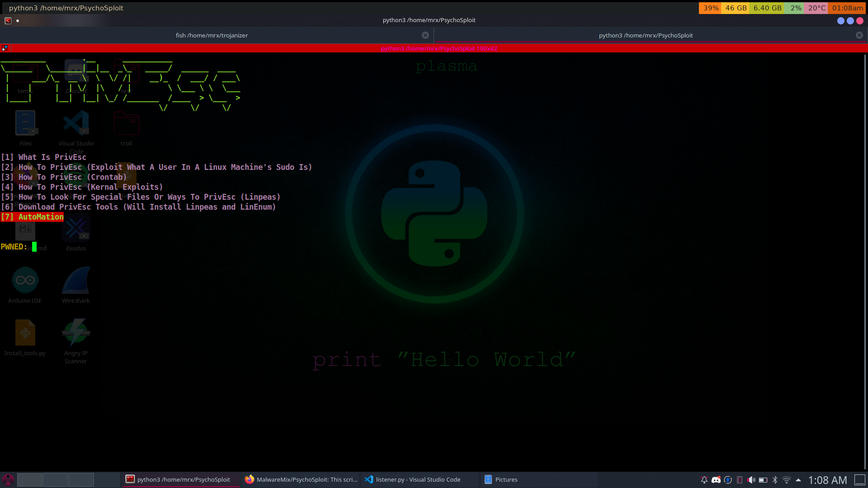Switch to fish /home/mrx/trojanizer tab

coord(212,35)
